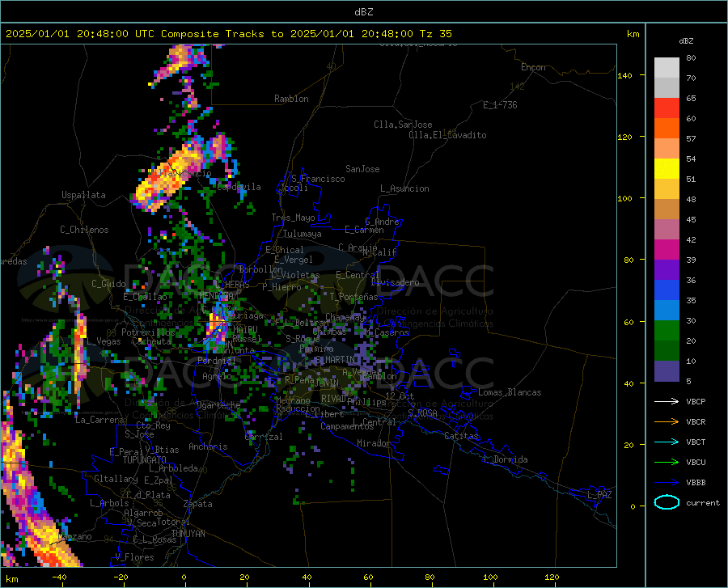Click the 120 tick on bottom axis
The height and width of the screenshot is (588, 728).
point(552,577)
